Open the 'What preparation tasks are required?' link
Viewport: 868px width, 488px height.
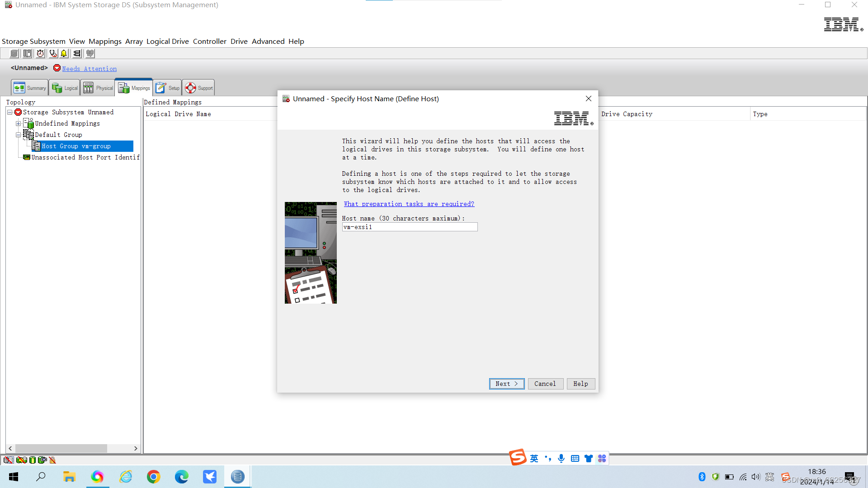408,204
